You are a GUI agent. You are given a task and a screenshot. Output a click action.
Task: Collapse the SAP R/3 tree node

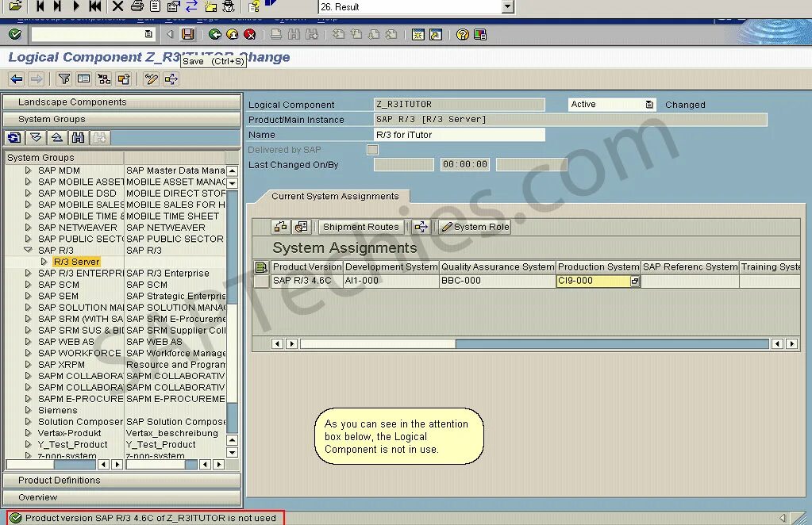pyautogui.click(x=28, y=250)
